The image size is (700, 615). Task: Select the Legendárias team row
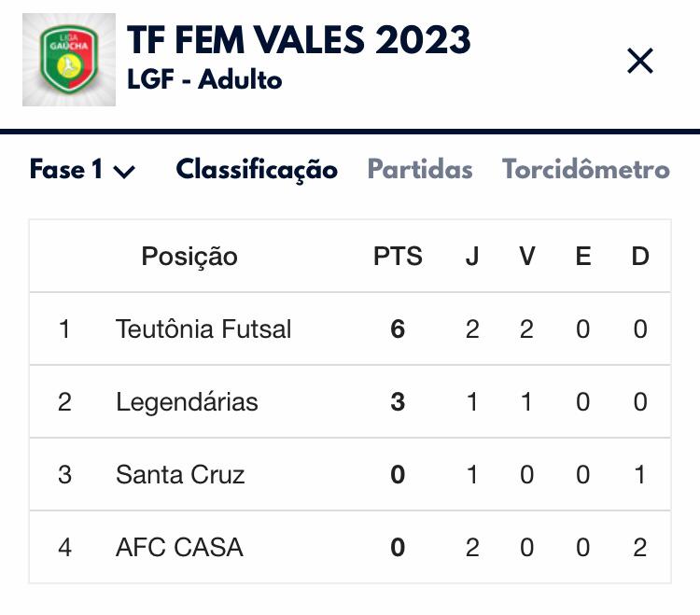pyautogui.click(x=187, y=402)
